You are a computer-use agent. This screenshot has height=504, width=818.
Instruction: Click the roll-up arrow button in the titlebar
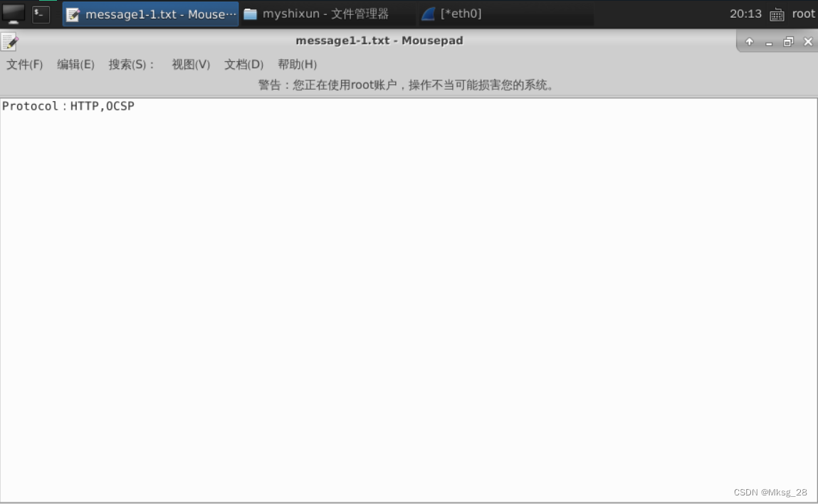click(x=750, y=41)
